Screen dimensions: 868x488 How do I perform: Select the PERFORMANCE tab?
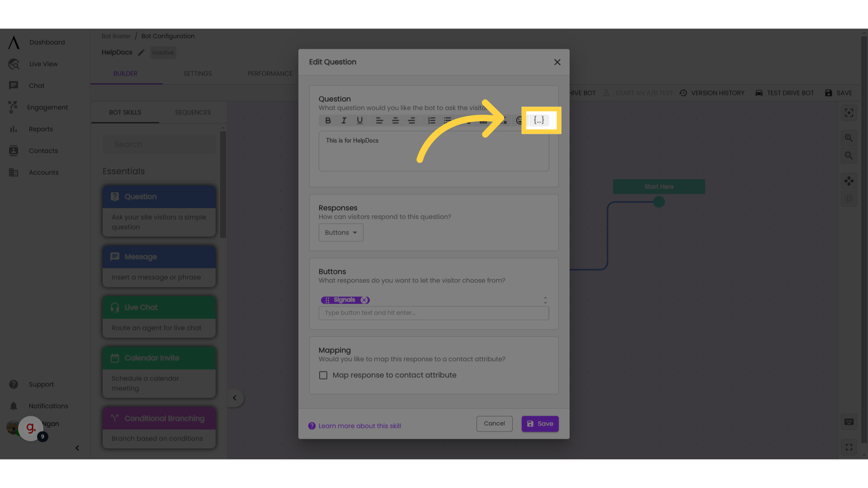pyautogui.click(x=270, y=73)
